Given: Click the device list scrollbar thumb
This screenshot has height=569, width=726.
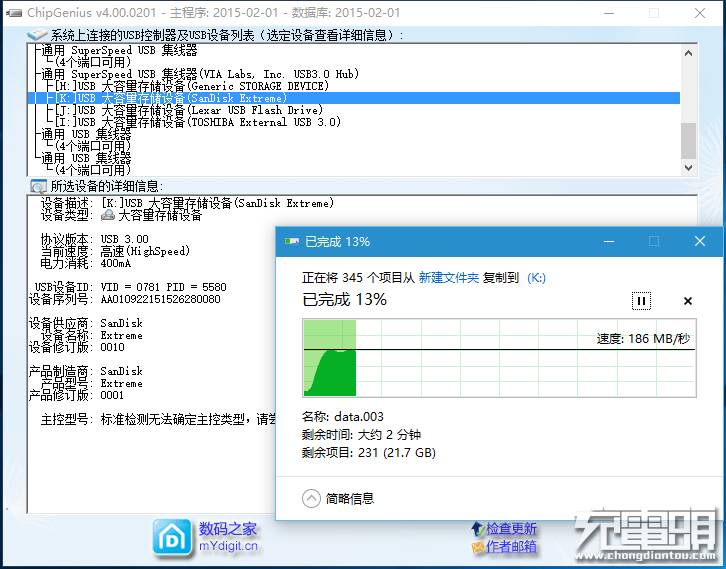Looking at the screenshot, I should pos(688,141).
